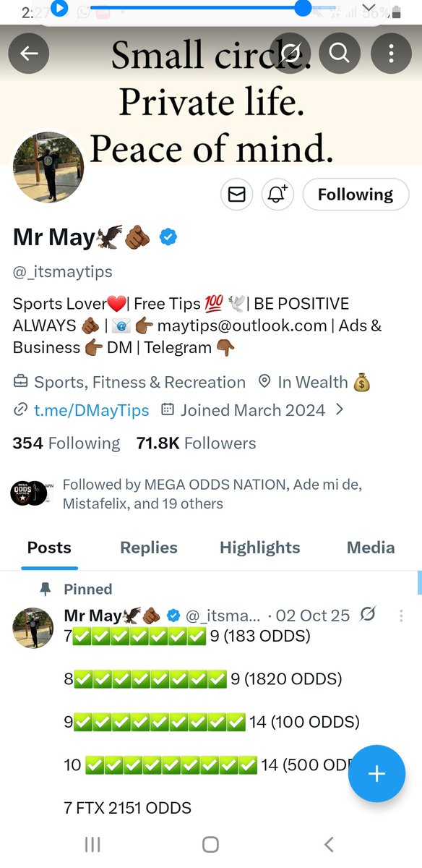The width and height of the screenshot is (422, 868).
Task: Toggle the Following button
Action: 356,195
